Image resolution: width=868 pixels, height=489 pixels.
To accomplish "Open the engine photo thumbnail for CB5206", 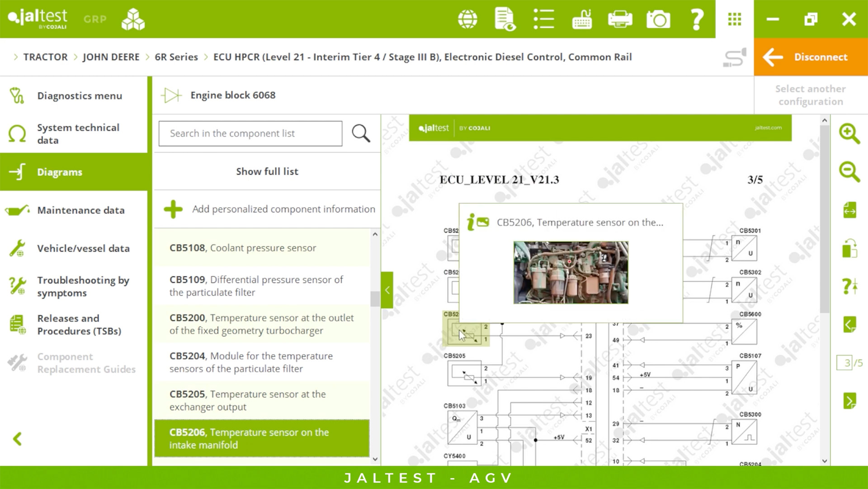I will [571, 272].
